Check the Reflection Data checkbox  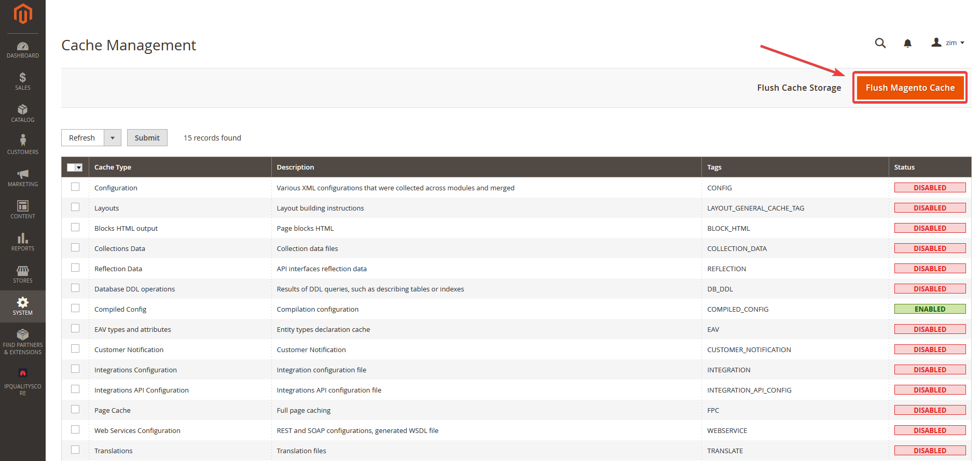[75, 268]
